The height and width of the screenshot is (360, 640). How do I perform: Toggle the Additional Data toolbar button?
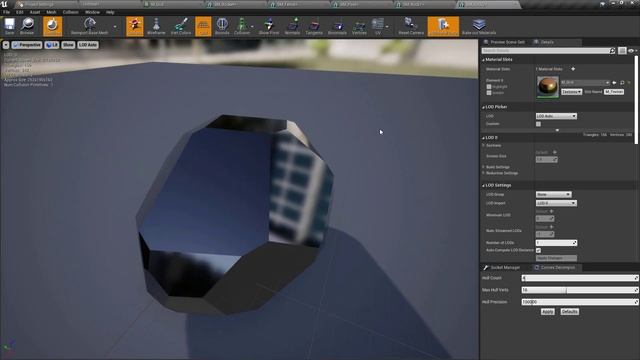pos(443,26)
